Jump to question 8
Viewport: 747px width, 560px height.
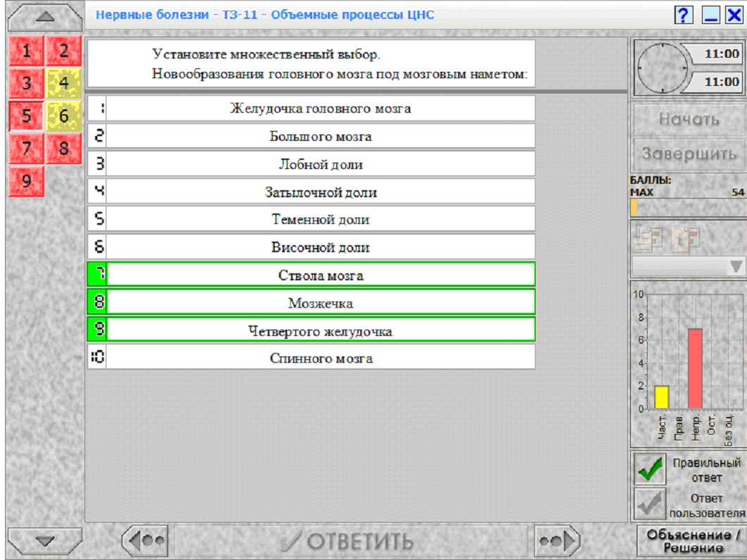click(x=64, y=149)
